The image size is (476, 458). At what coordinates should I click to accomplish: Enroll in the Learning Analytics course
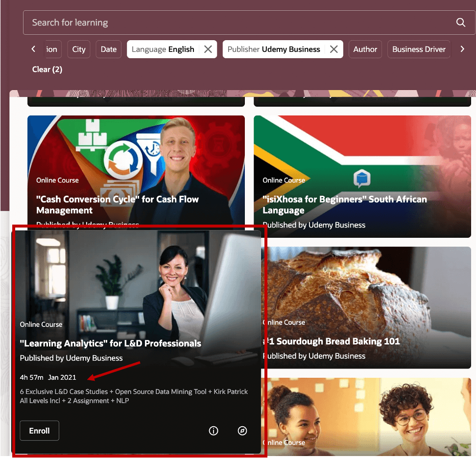point(40,431)
